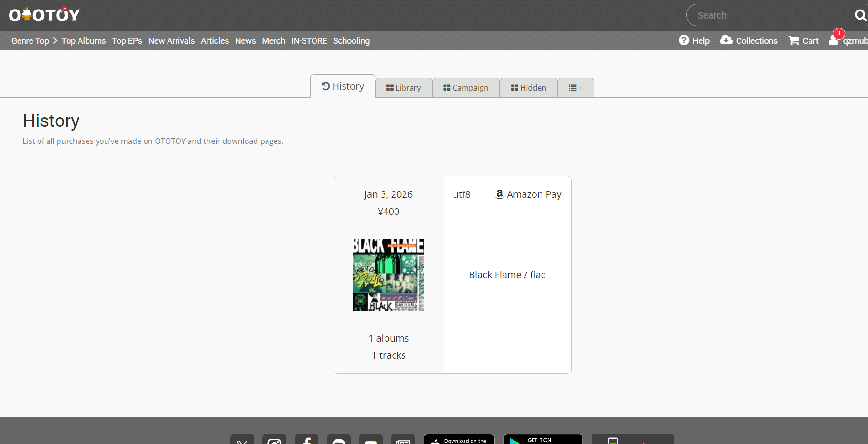Screen dimensions: 868x444
Task: Open the shopping Cart icon
Action: (x=794, y=40)
